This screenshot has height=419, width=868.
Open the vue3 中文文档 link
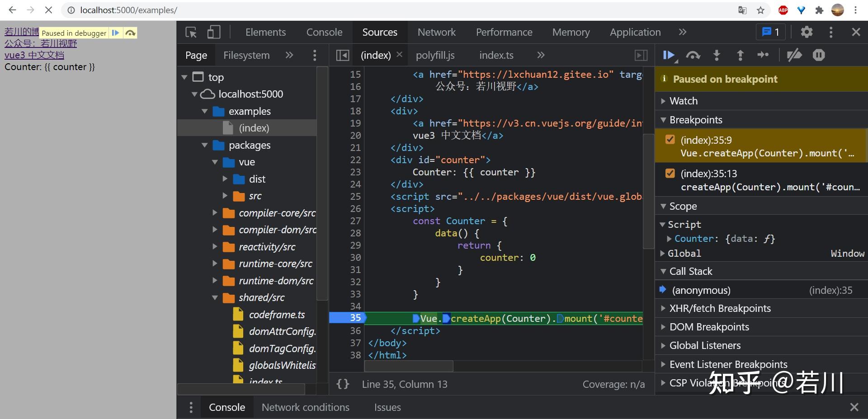[x=34, y=55]
